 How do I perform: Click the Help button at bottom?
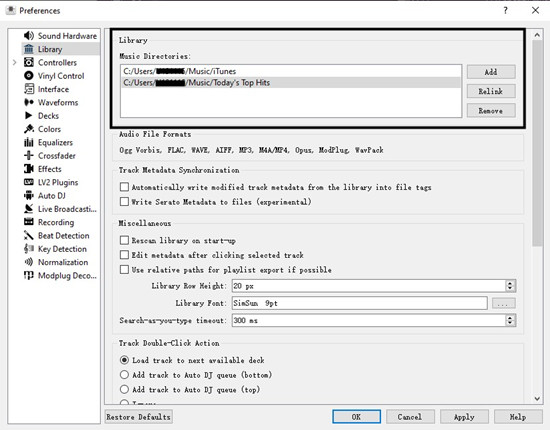tap(518, 417)
